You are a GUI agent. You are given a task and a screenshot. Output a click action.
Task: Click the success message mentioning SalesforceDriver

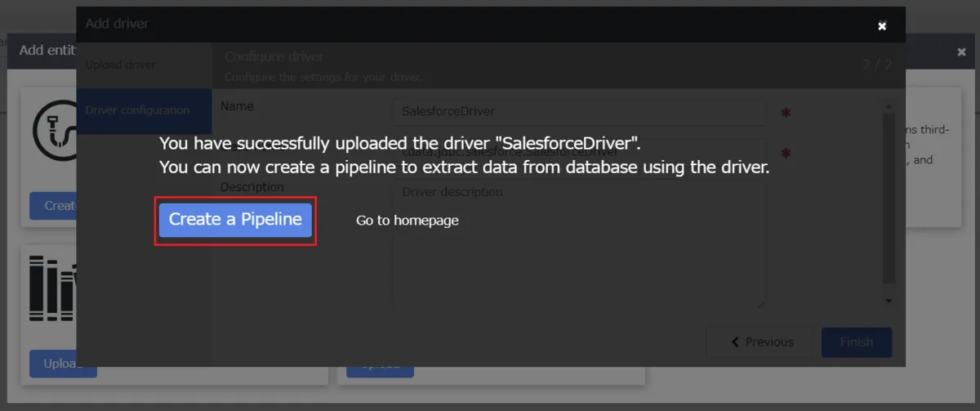[400, 143]
